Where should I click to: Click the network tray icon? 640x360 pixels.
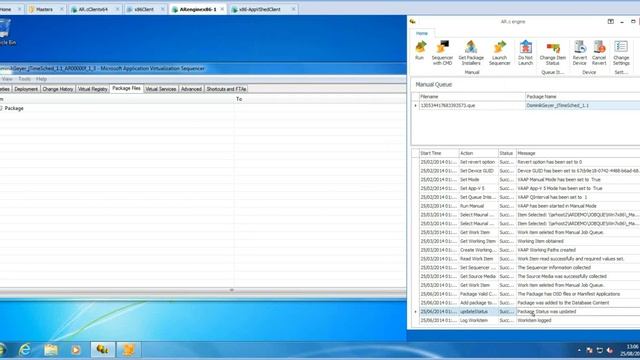[x=600, y=350]
